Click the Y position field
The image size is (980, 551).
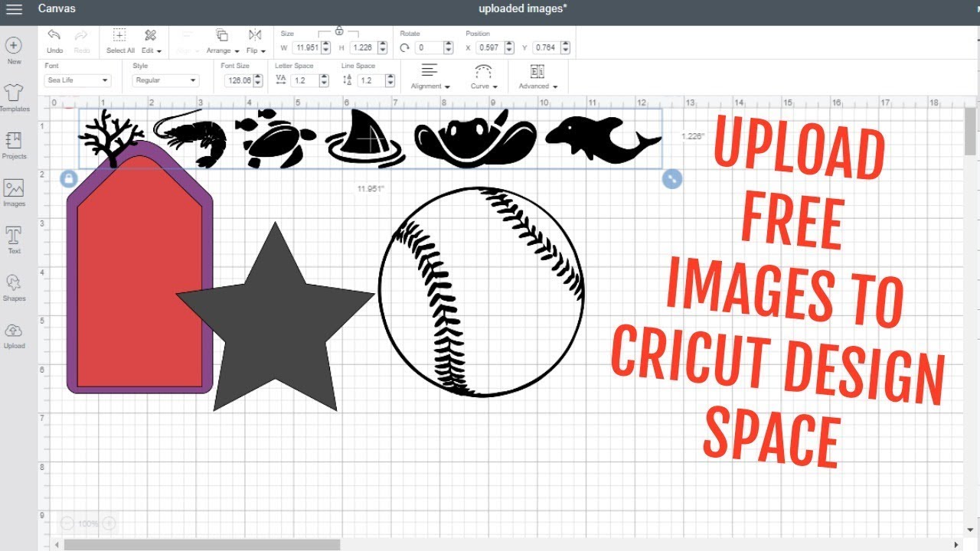coord(547,47)
